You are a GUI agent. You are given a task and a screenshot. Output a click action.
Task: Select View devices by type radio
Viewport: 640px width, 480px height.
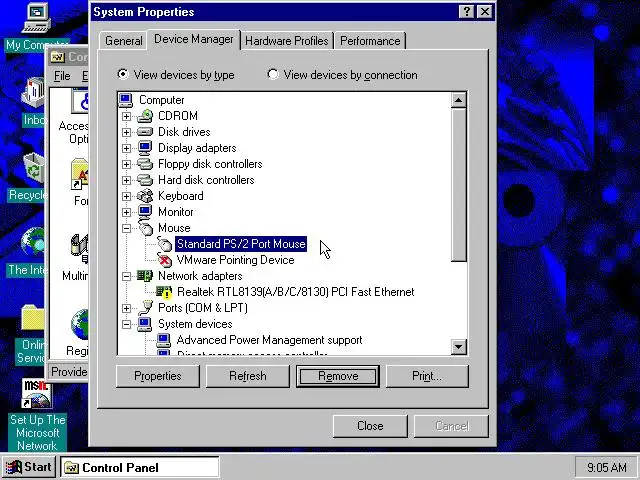click(122, 74)
